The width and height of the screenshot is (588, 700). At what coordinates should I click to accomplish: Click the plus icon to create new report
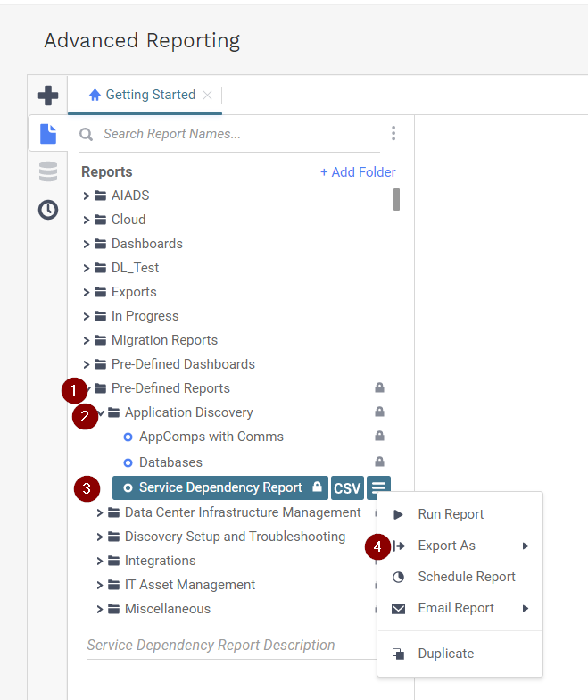[x=48, y=96]
